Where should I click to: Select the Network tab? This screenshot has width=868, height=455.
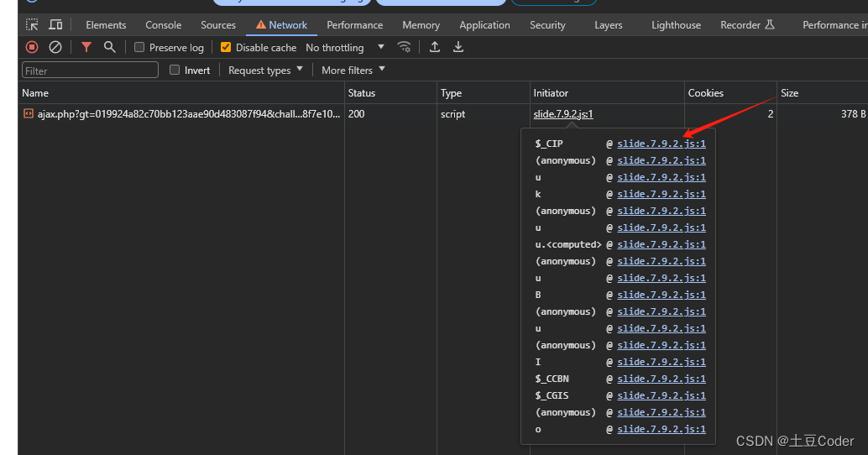(281, 25)
